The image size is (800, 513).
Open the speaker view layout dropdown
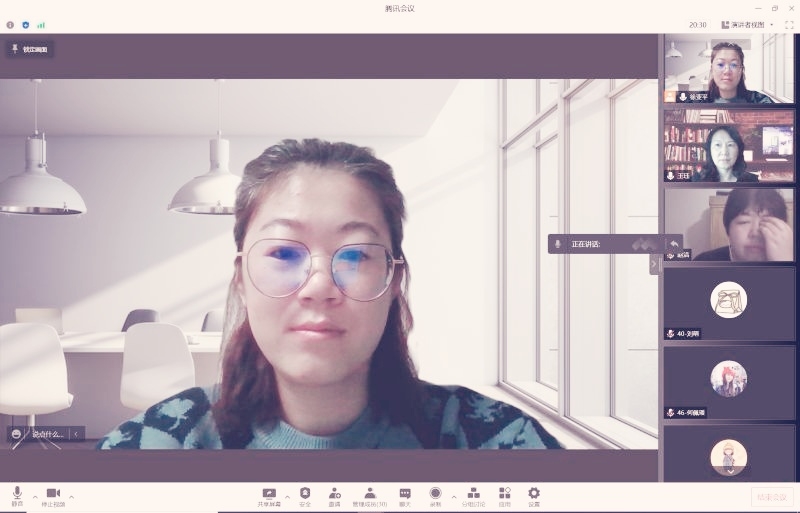747,24
